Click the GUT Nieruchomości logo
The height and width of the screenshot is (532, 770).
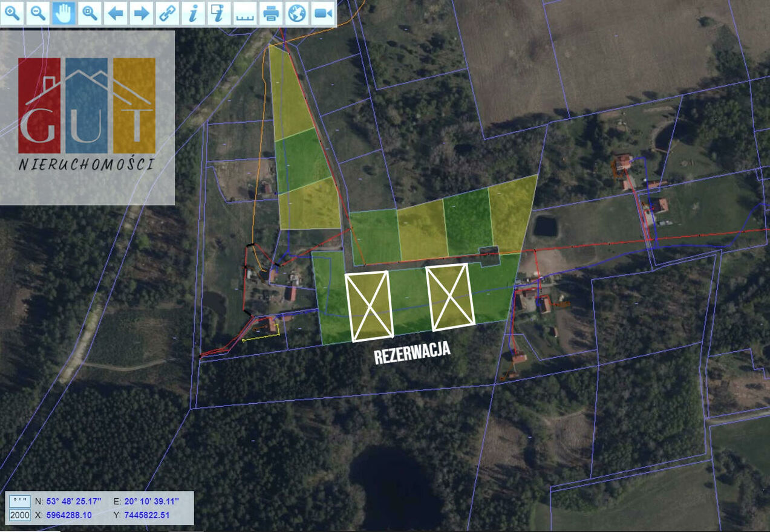click(86, 114)
